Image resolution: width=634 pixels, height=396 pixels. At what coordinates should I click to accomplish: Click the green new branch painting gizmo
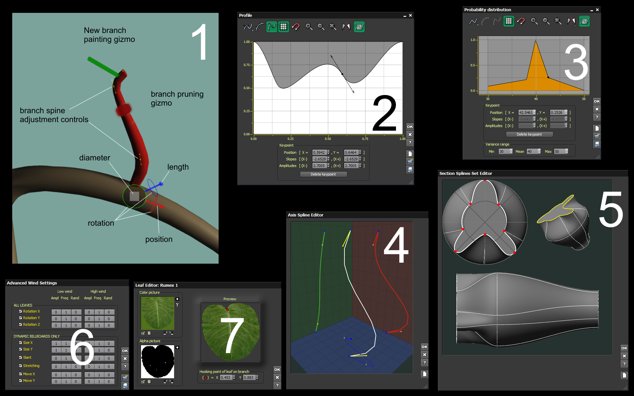click(x=103, y=67)
